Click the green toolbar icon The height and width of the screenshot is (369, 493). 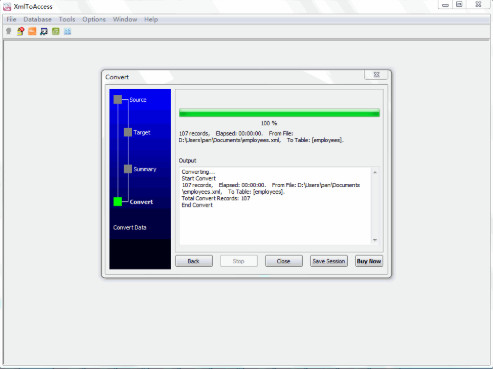56,31
